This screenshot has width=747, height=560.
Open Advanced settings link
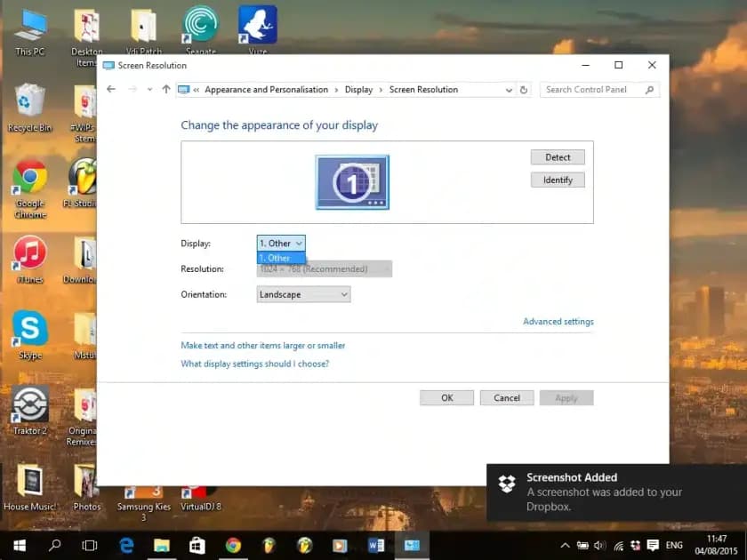tap(558, 322)
